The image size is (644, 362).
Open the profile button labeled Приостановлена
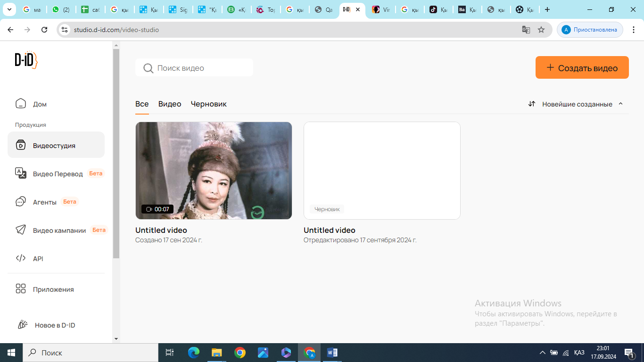tap(590, 30)
